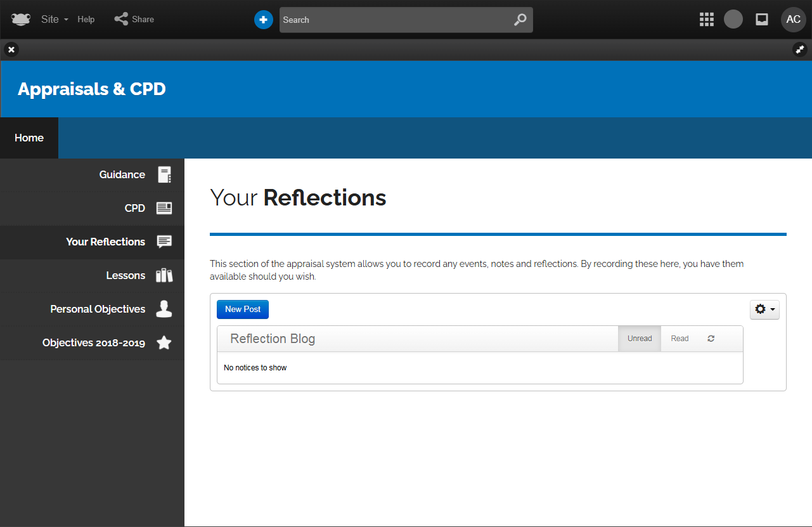Click the Frog logo icon
This screenshot has height=527, width=812.
click(x=21, y=20)
